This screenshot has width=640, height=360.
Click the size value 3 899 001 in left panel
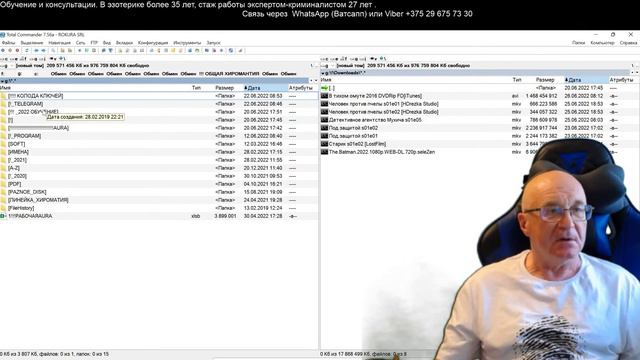coord(225,216)
